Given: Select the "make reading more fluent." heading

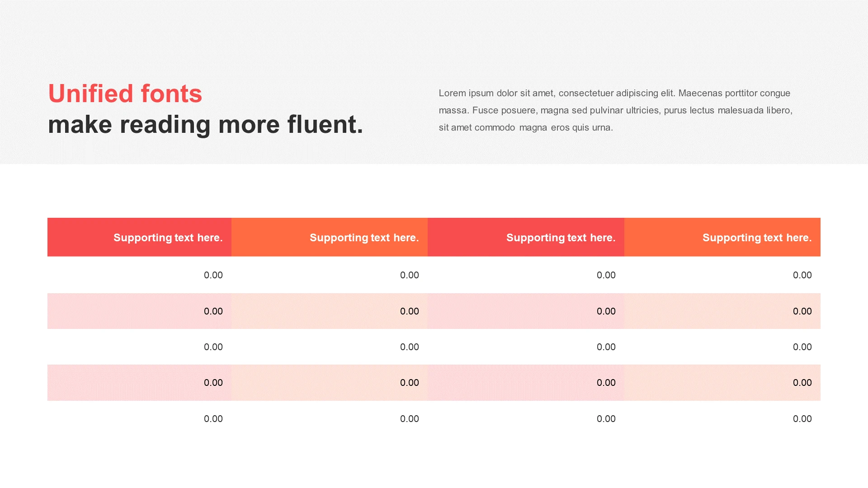Looking at the screenshot, I should 205,124.
